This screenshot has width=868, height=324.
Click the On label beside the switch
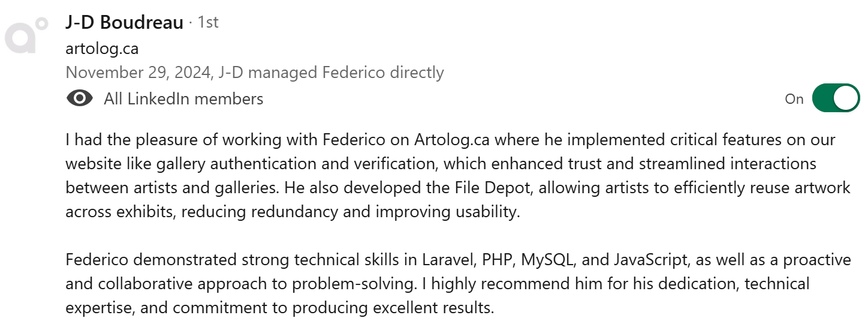(794, 99)
